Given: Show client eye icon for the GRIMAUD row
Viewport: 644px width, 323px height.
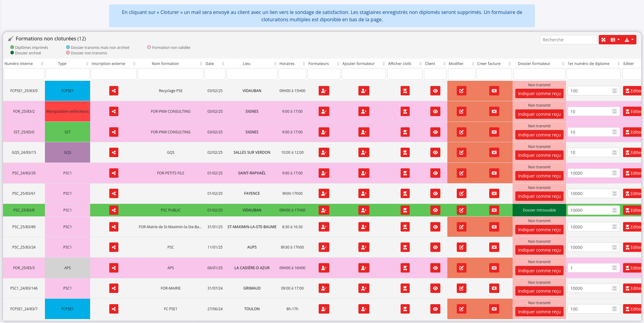Looking at the screenshot, I should [x=435, y=288].
